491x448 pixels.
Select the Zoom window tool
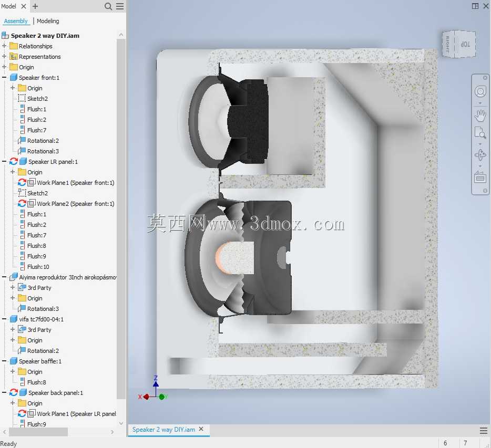pos(480,132)
